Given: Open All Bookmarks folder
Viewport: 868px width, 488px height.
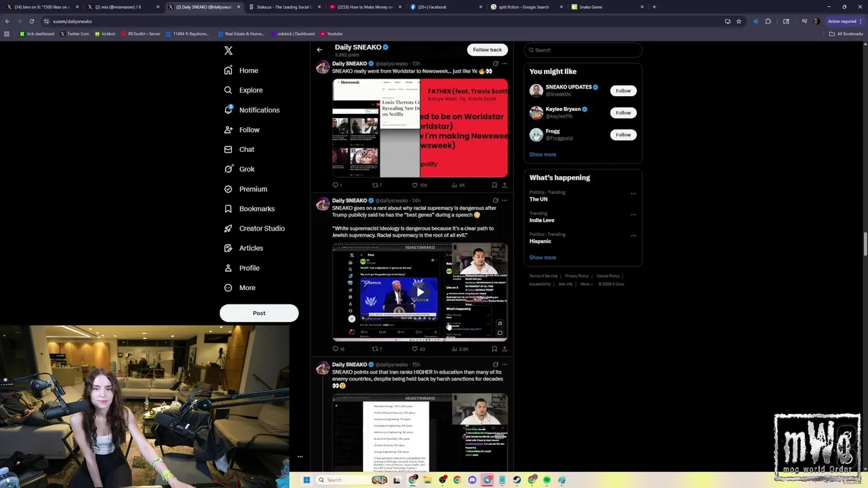Looking at the screenshot, I should point(846,34).
